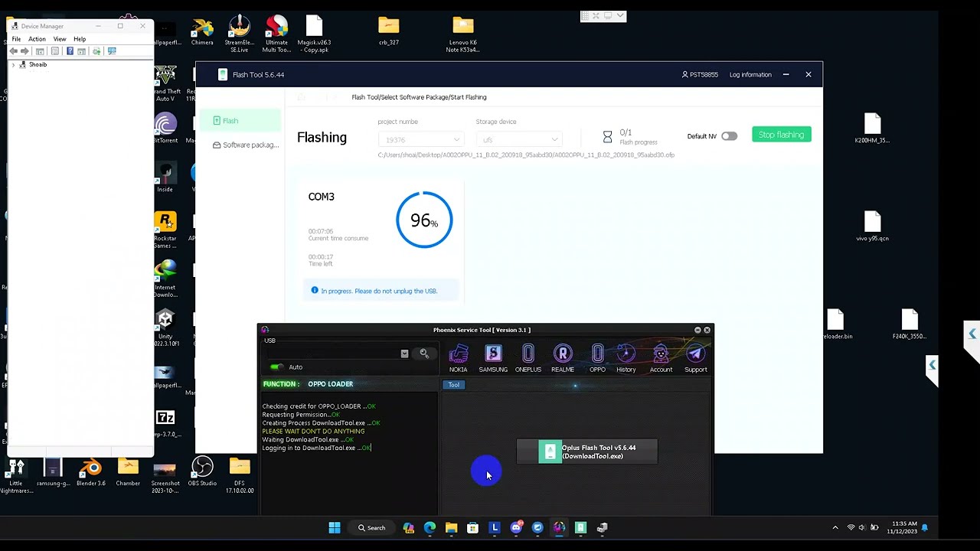
Task: Launch Oplus Flash Tool v5.6.44 button
Action: point(587,452)
